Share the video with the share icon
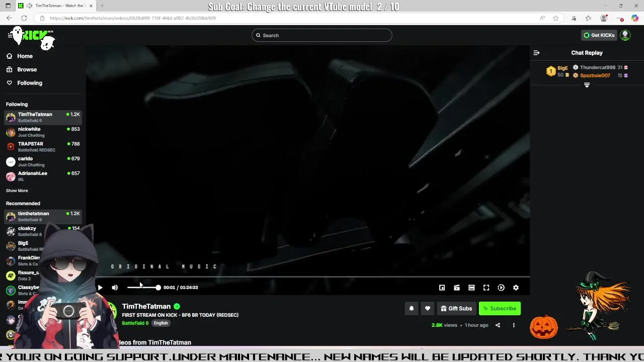The width and height of the screenshot is (644, 362). click(x=498, y=325)
